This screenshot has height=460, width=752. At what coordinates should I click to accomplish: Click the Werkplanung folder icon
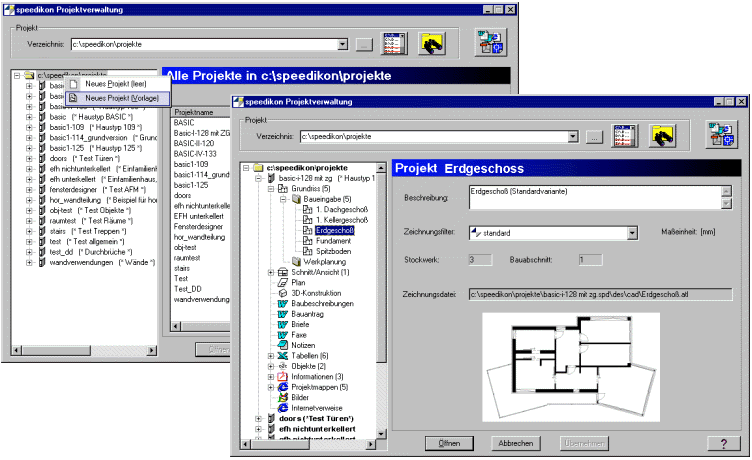point(296,262)
